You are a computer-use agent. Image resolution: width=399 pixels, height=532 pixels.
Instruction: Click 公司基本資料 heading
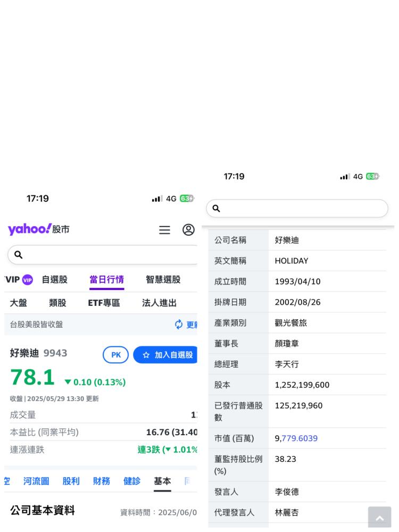[x=43, y=510]
